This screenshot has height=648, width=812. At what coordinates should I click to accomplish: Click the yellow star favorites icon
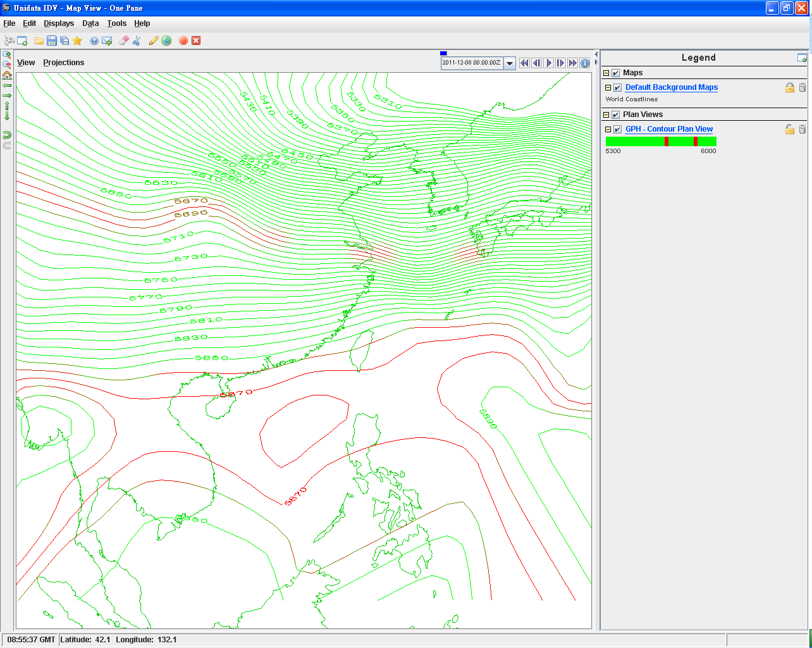point(77,40)
